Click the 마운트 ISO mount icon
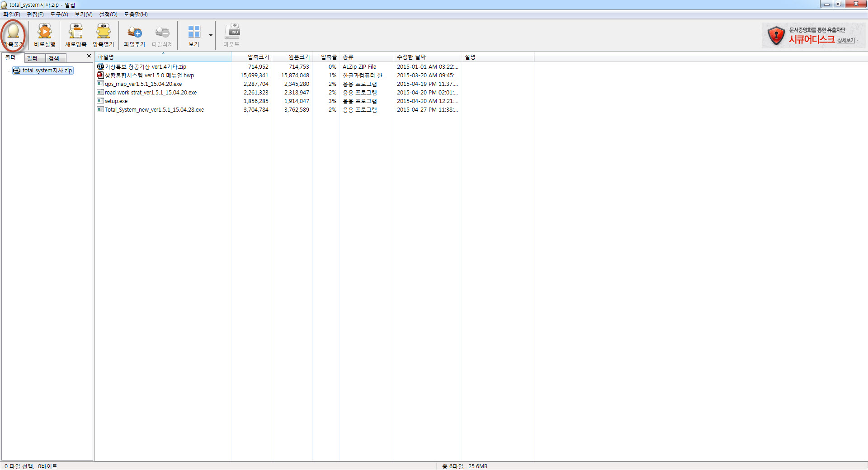This screenshot has height=470, width=868. click(231, 34)
